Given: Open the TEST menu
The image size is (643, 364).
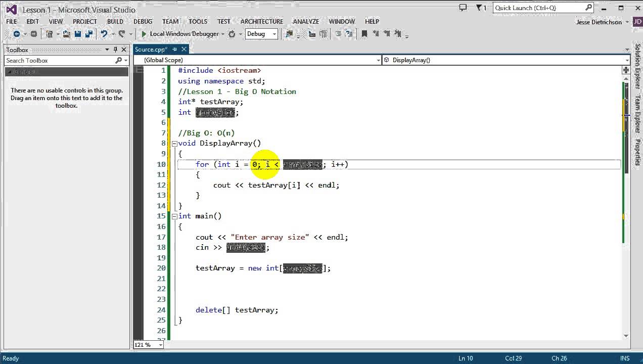Looking at the screenshot, I should click(x=223, y=22).
